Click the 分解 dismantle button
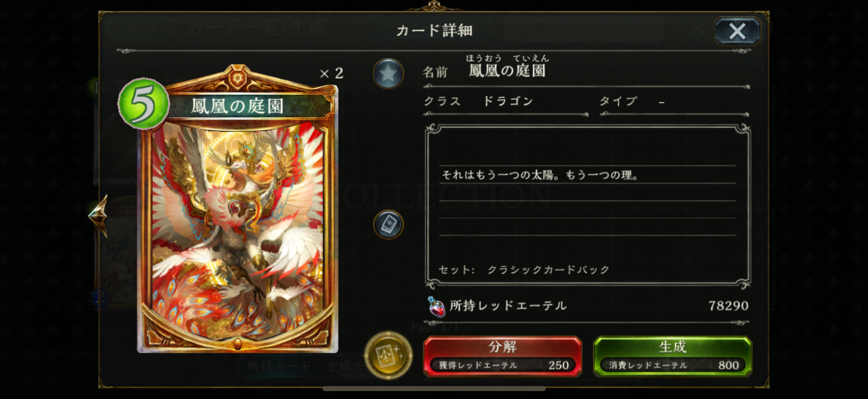The width and height of the screenshot is (868, 399). tap(503, 356)
